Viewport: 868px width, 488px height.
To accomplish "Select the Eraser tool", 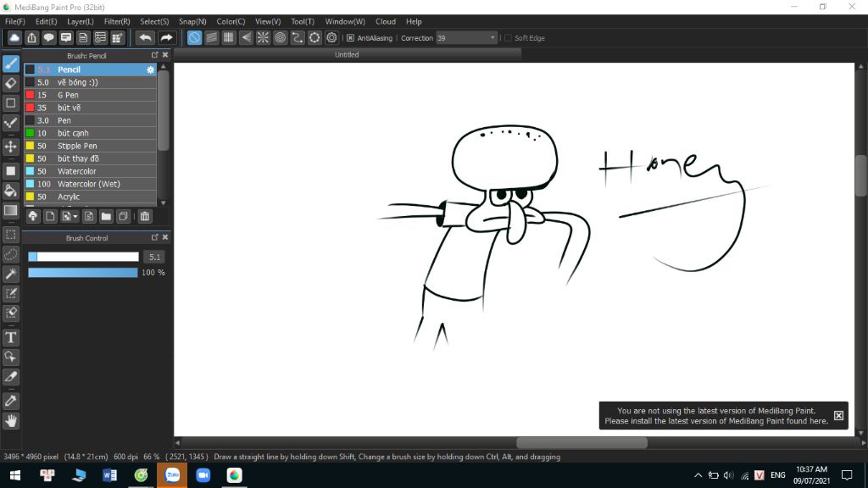I will click(x=10, y=84).
